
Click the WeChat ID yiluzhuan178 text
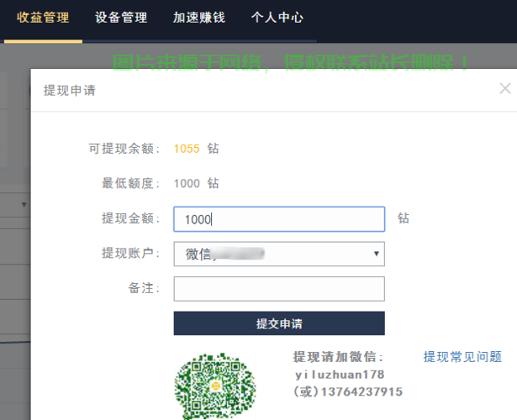pos(340,375)
